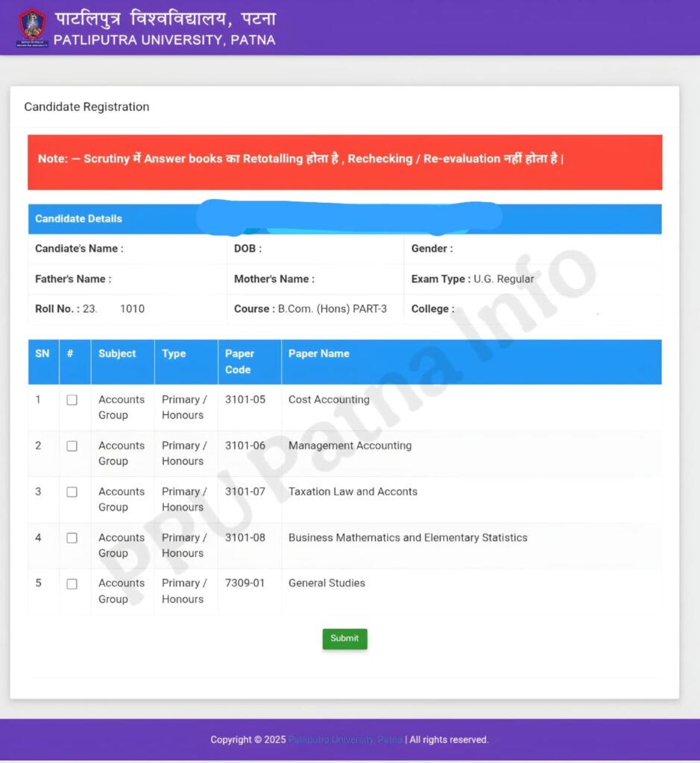
Task: Click the Father's Name label
Action: coord(73,279)
